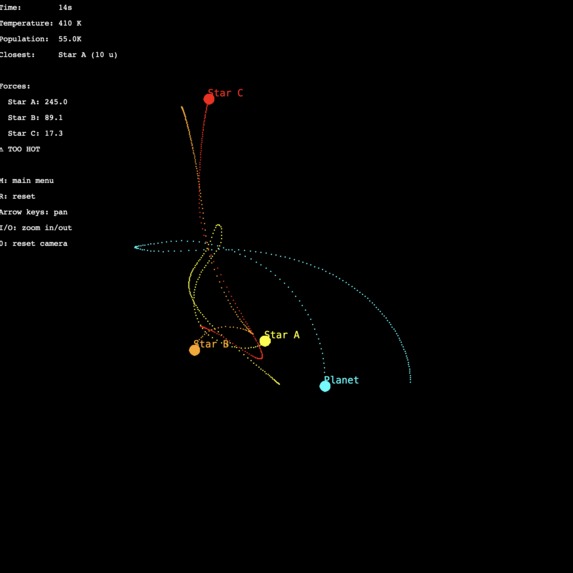
Task: Click the 'O: reset camera' hint
Action: click(34, 243)
